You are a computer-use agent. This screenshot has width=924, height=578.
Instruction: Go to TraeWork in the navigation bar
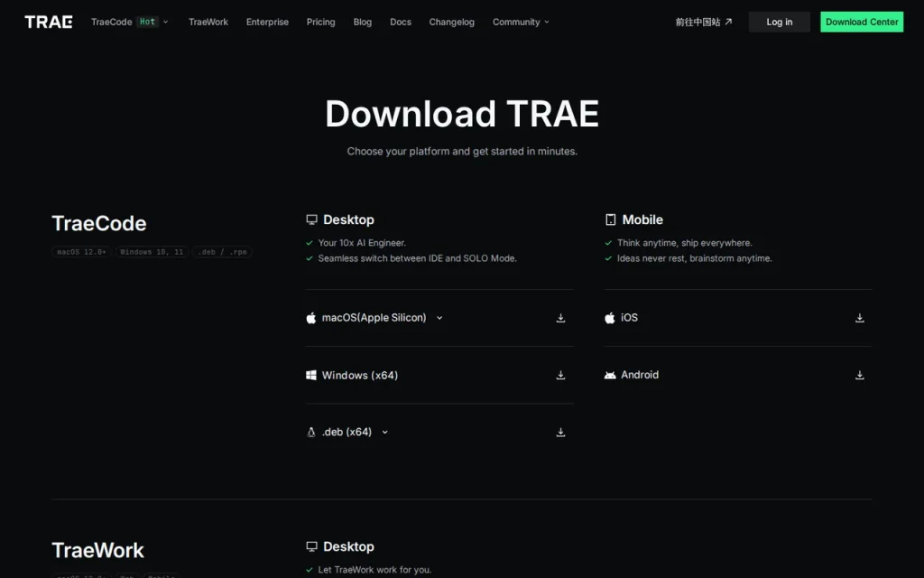click(208, 22)
